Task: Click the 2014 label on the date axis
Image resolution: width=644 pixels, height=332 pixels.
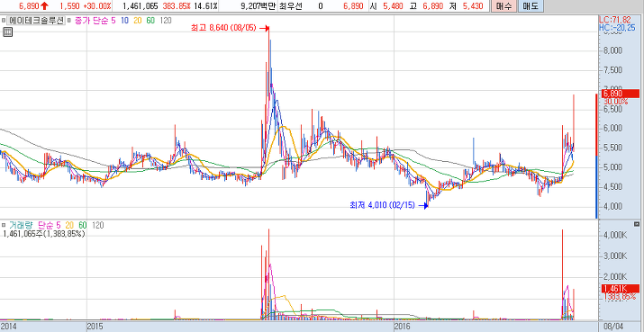Action: coord(9,327)
